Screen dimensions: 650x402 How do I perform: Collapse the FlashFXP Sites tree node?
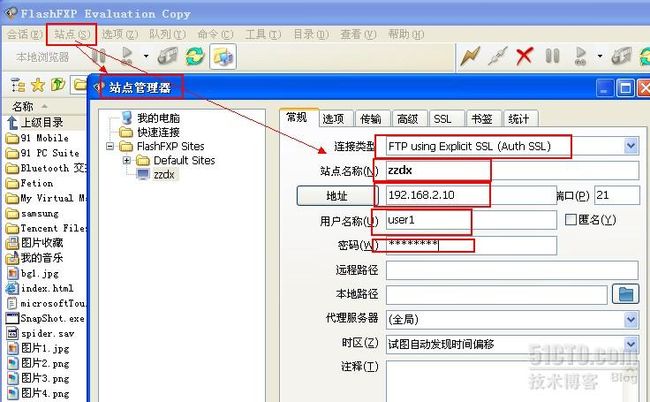pyautogui.click(x=110, y=146)
